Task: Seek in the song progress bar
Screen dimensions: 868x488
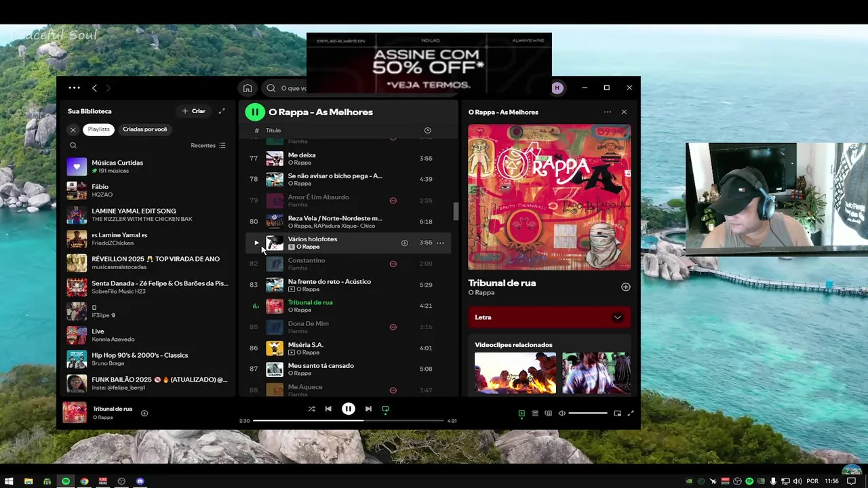Action: [x=348, y=421]
